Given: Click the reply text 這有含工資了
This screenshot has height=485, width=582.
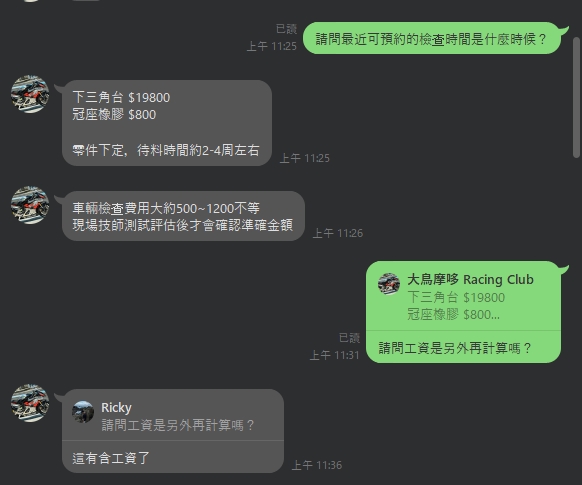Looking at the screenshot, I should coord(111,458).
